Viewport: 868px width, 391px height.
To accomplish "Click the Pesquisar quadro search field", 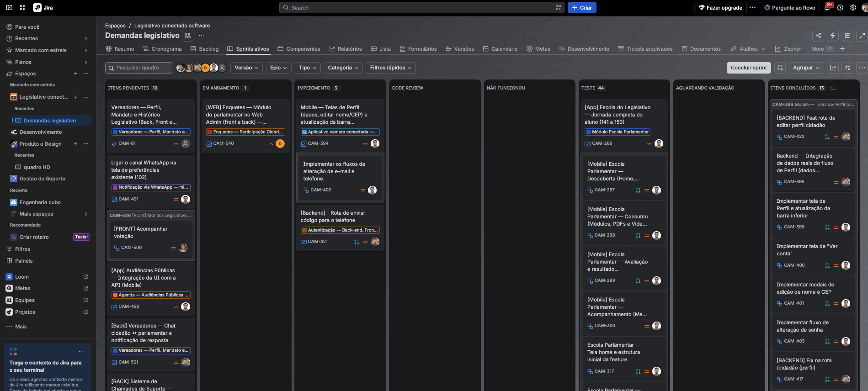I will point(138,68).
